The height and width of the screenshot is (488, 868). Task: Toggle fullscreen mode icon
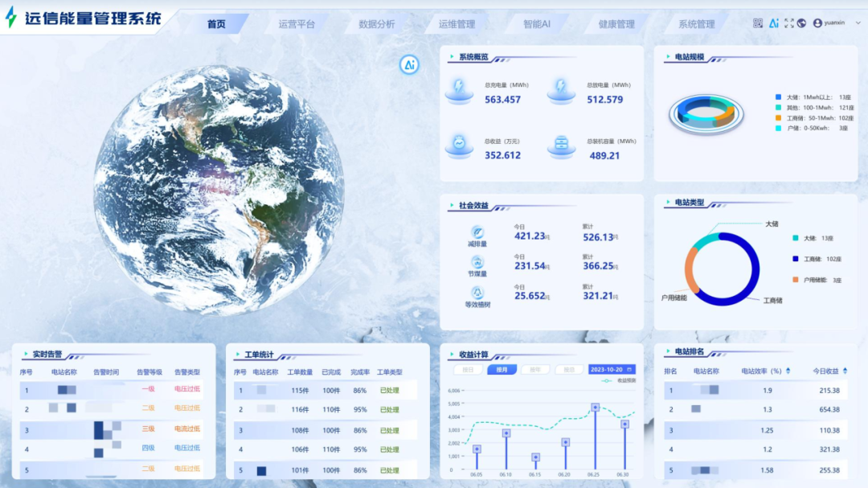pyautogui.click(x=788, y=23)
